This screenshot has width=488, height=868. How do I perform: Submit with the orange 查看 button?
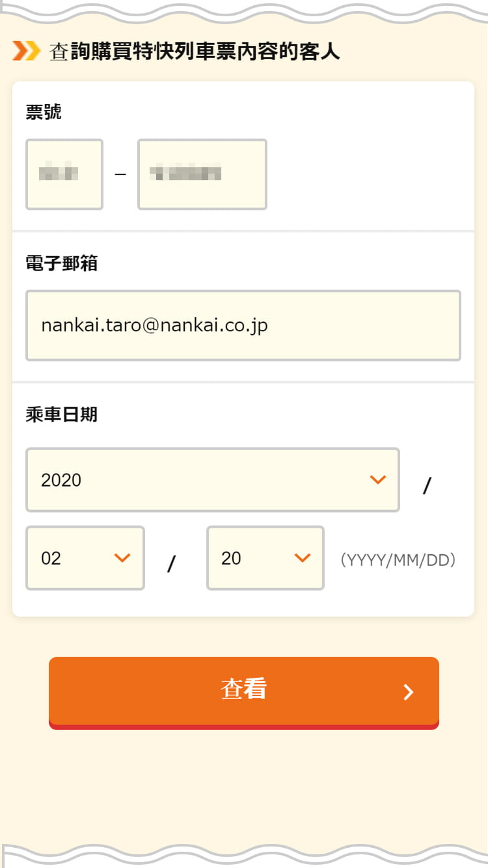point(244,693)
